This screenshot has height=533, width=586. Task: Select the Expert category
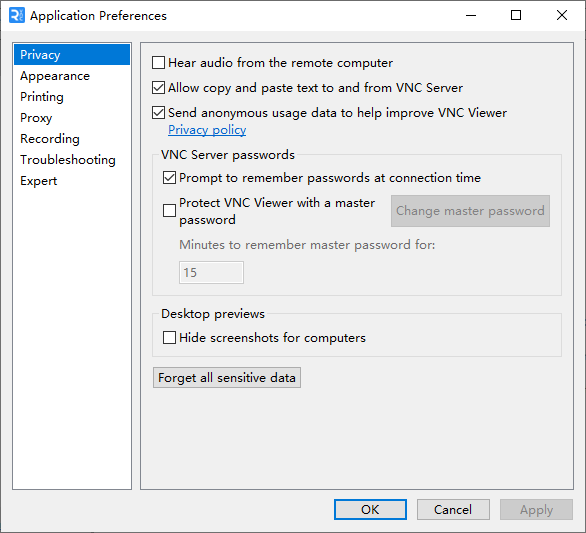[72, 181]
